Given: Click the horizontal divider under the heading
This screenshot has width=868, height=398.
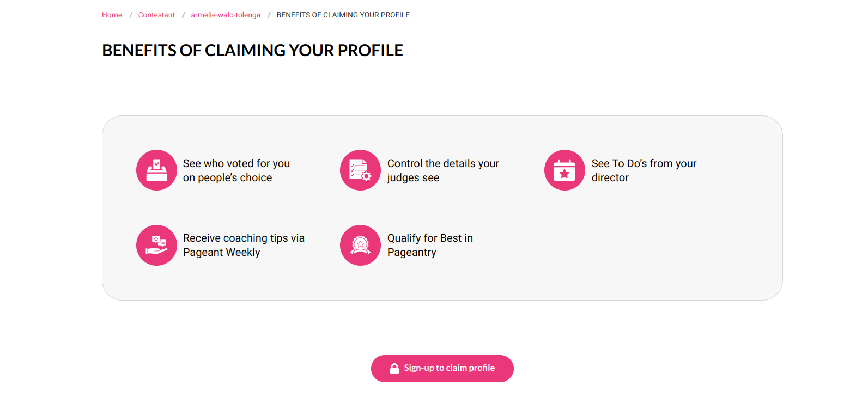Looking at the screenshot, I should pyautogui.click(x=442, y=88).
